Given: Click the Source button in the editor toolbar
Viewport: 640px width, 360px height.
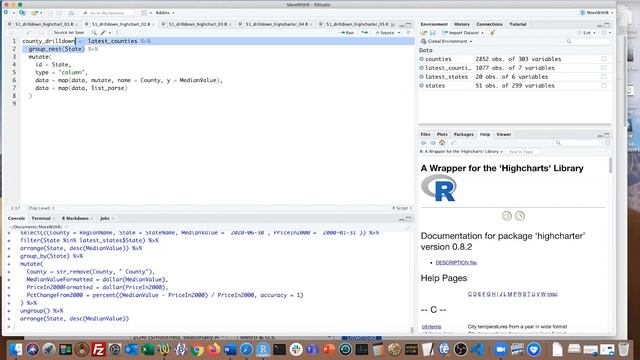Looking at the screenshot, I should (x=384, y=33).
